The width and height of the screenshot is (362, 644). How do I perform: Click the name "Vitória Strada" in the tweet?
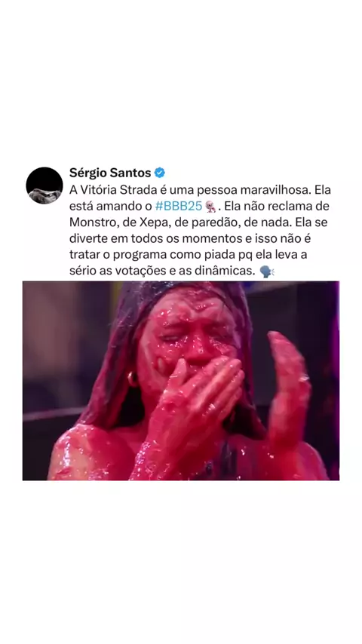pyautogui.click(x=118, y=190)
